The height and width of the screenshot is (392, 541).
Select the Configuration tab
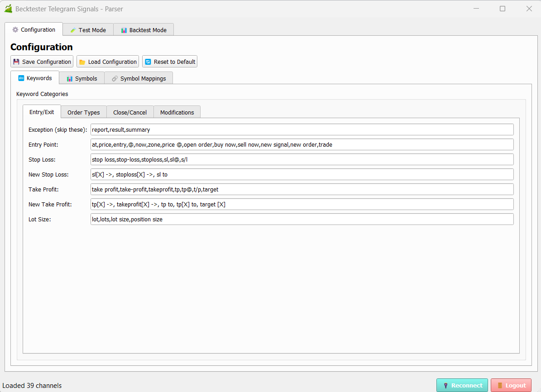pyautogui.click(x=34, y=30)
